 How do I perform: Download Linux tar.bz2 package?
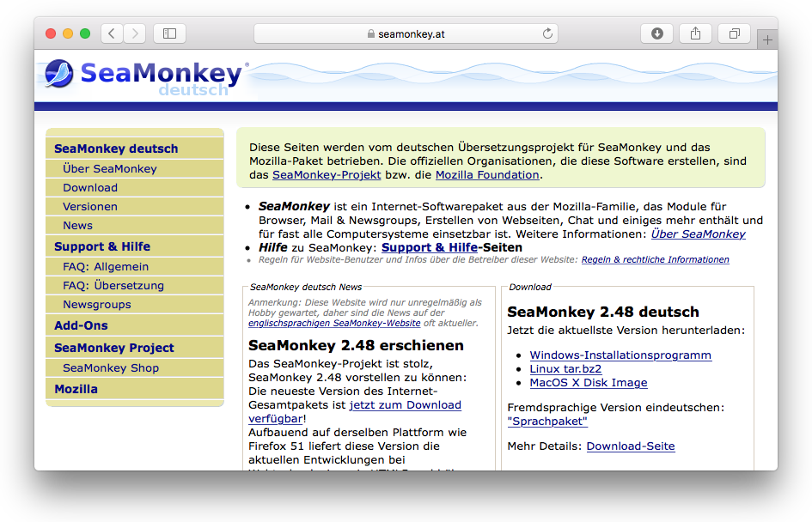click(565, 369)
